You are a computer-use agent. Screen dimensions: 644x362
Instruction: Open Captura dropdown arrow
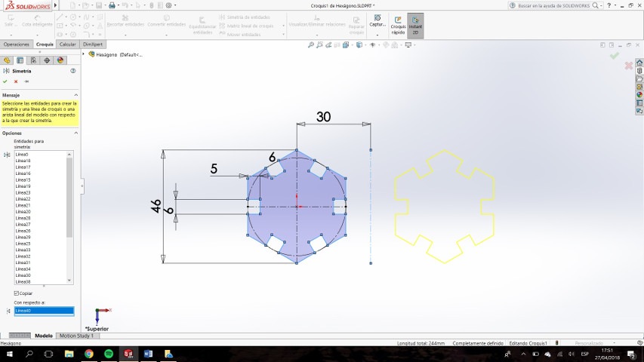tap(377, 35)
